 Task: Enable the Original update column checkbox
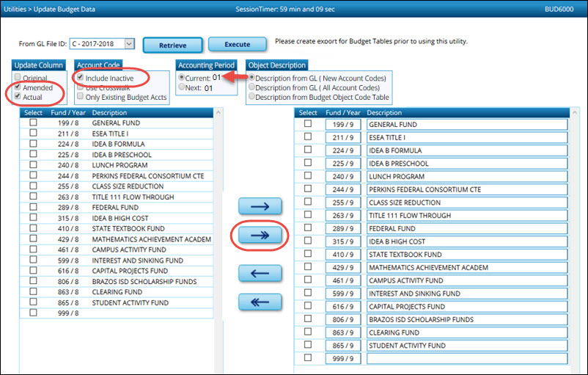[x=18, y=77]
